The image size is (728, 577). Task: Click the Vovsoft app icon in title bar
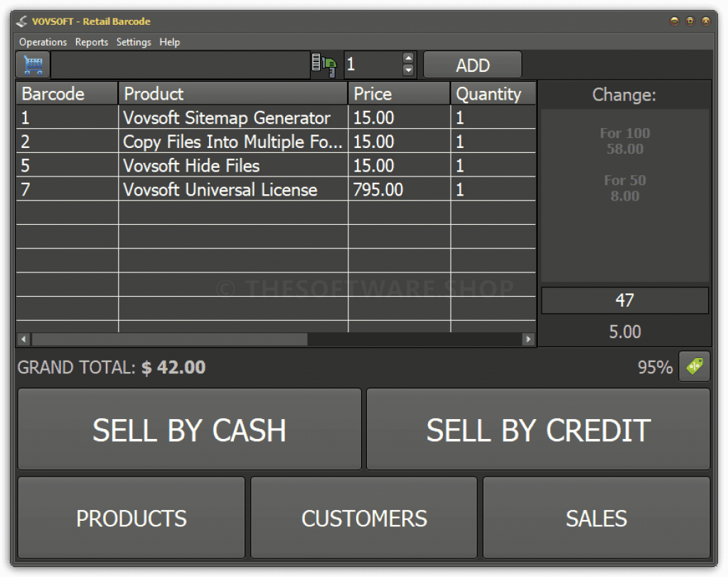(21, 21)
